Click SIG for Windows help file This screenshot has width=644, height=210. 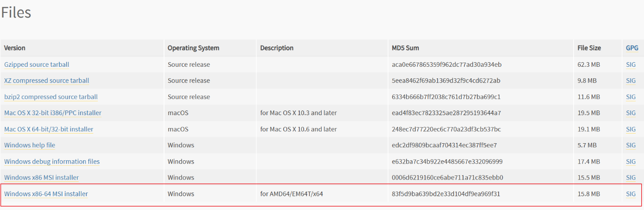(x=631, y=145)
